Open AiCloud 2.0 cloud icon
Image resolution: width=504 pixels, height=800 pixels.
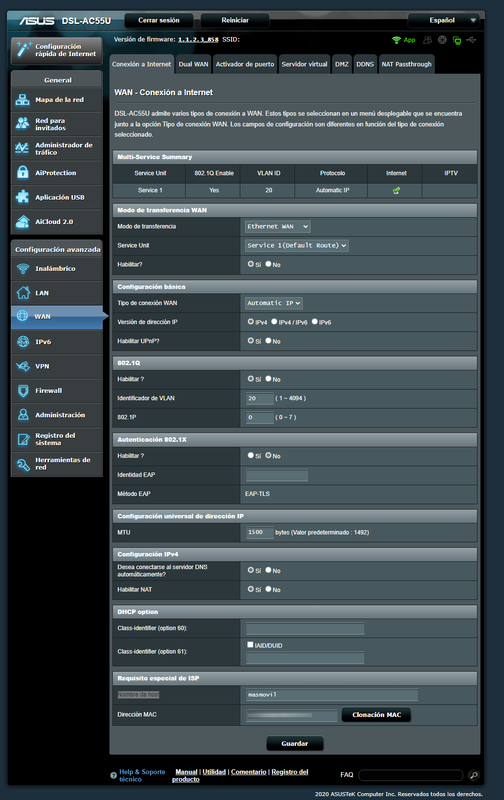coord(22,221)
